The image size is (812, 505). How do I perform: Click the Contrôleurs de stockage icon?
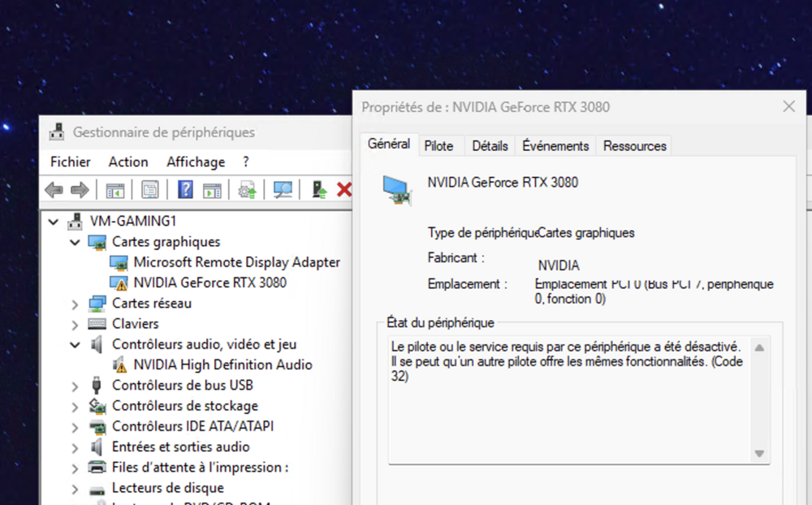97,406
